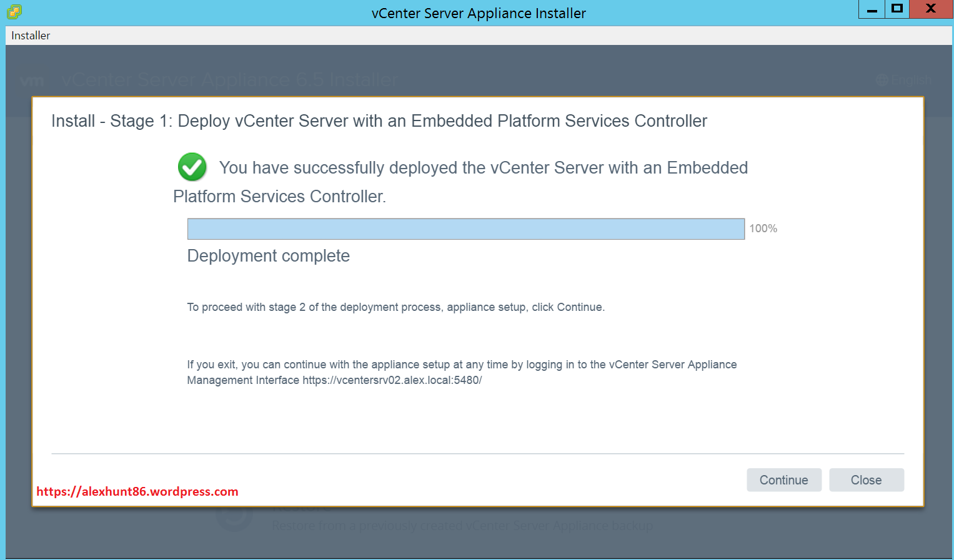Image resolution: width=954 pixels, height=560 pixels.
Task: Click the green success checkmark icon
Action: [192, 167]
